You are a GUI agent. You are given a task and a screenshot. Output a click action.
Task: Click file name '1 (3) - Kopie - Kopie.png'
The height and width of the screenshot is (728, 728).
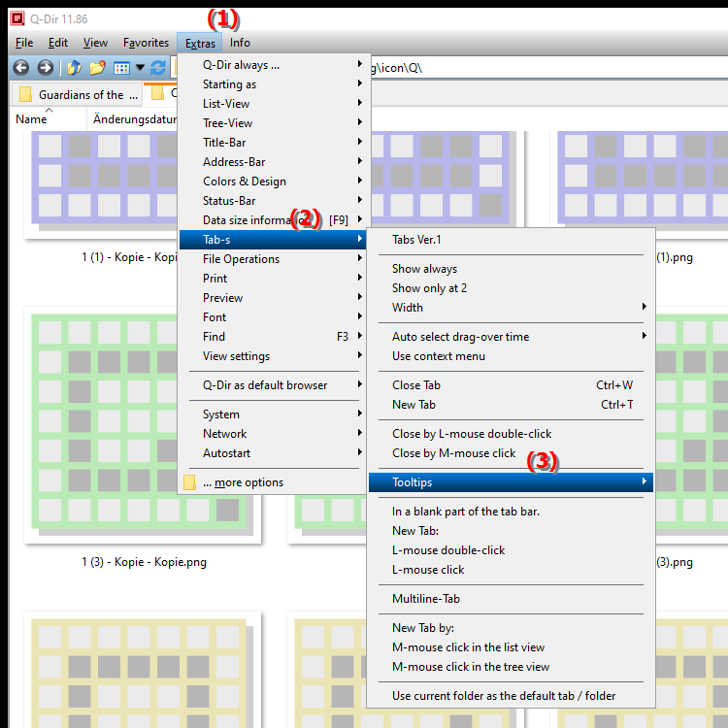(144, 562)
